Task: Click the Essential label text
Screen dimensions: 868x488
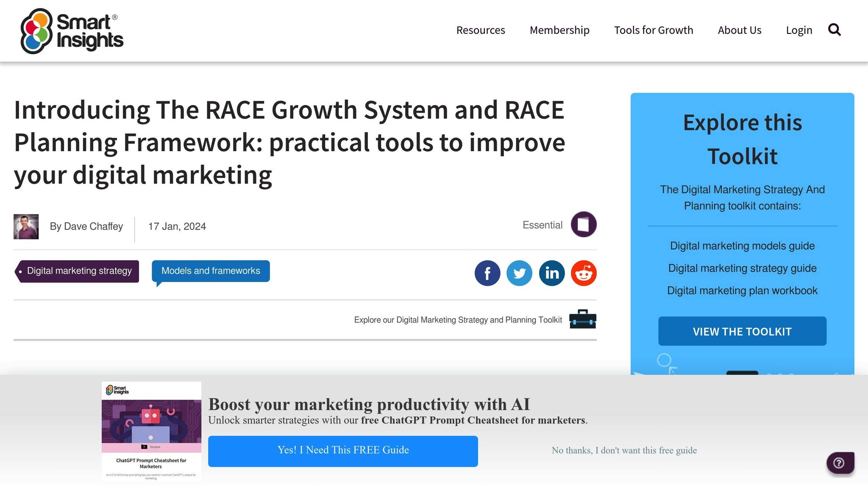Action: [x=542, y=225]
